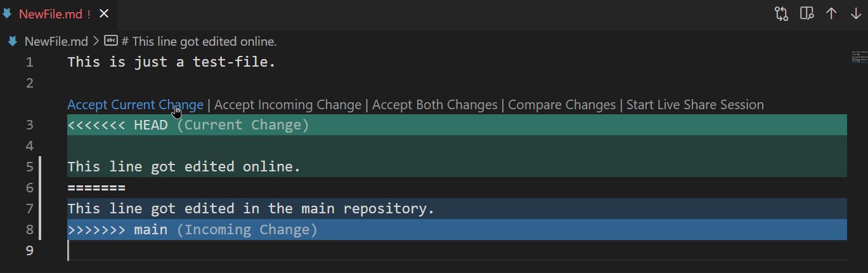
Task: Go to previous change with up arrow
Action: click(831, 14)
